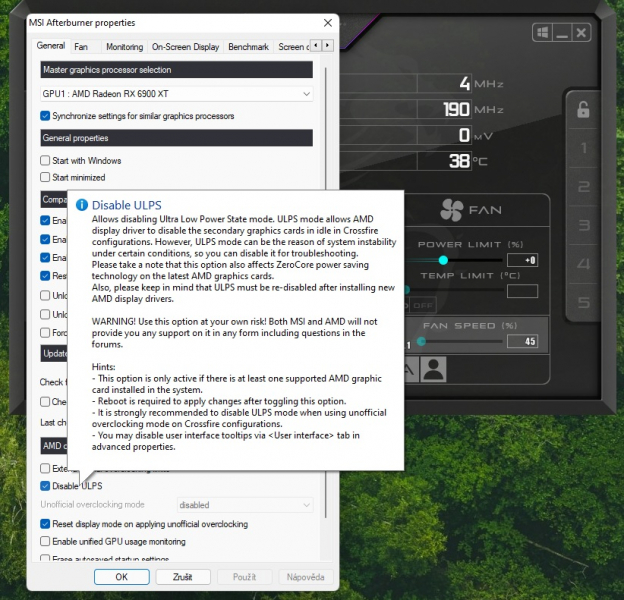Click the right arrow to show more tabs

pos(327,45)
